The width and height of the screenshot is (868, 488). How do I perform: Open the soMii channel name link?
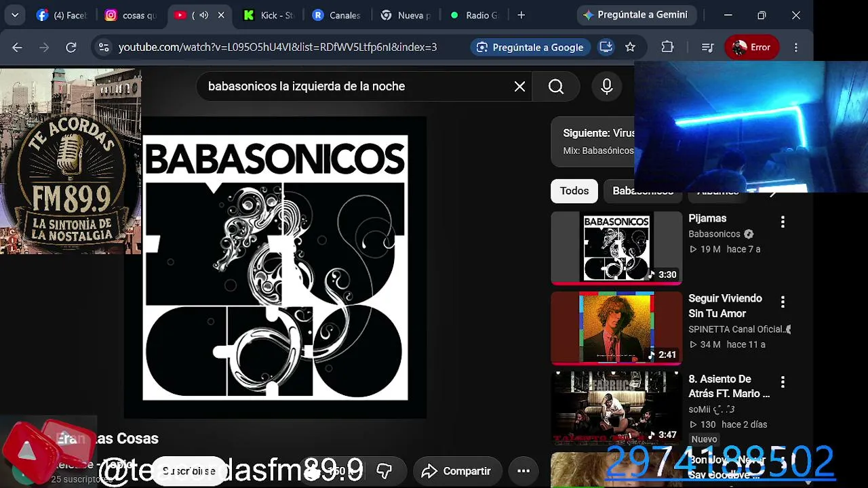[711, 409]
